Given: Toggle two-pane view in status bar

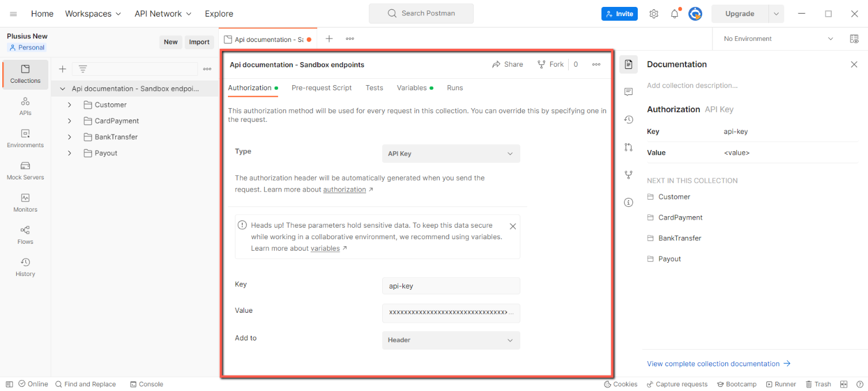Looking at the screenshot, I should point(844,384).
